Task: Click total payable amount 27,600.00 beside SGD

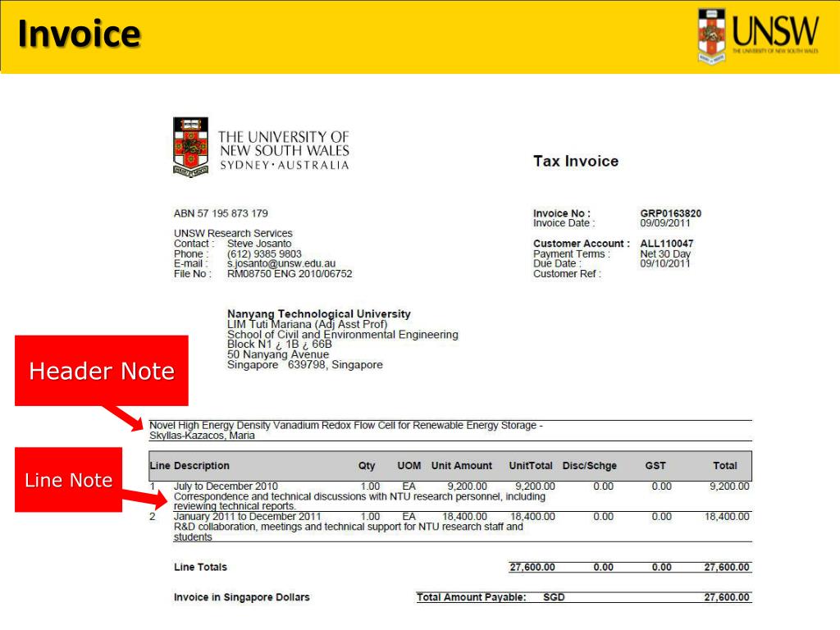Action: coord(727,597)
